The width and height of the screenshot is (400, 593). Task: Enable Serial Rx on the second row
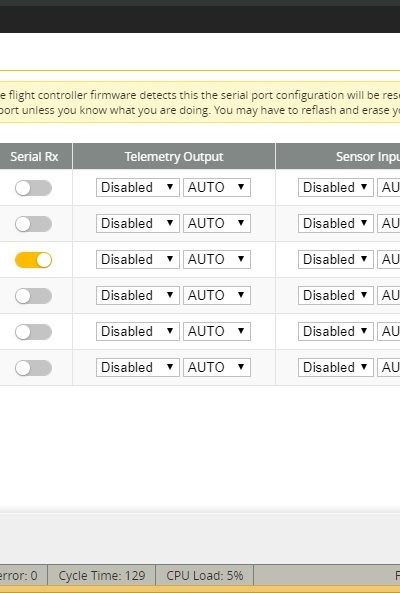[33, 224]
